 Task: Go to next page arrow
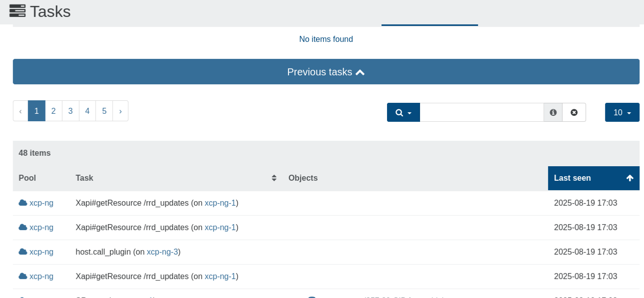click(x=120, y=111)
